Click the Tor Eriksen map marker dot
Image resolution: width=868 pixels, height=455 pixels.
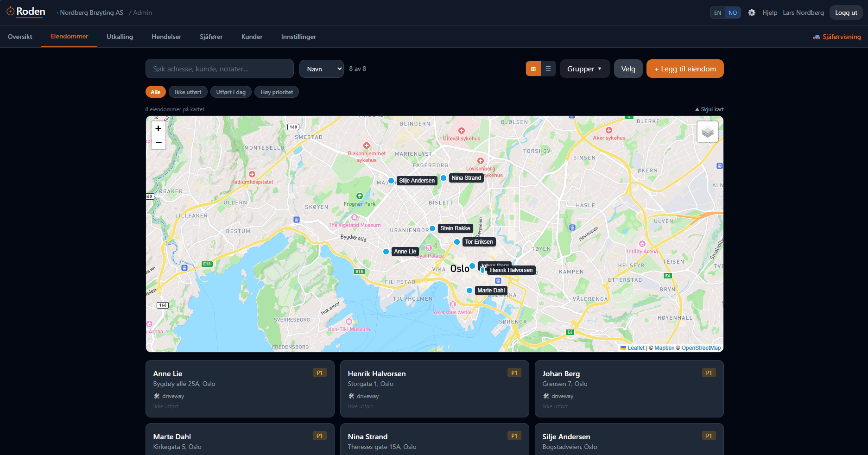point(457,242)
